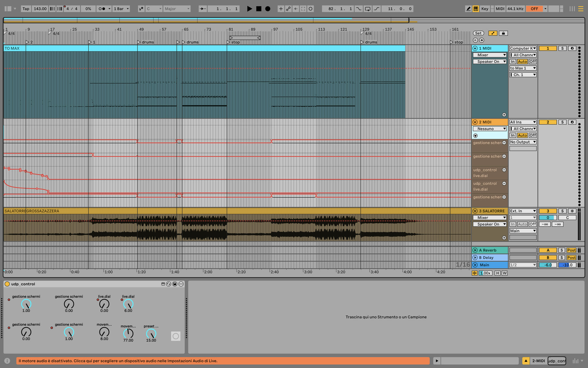
Task: Click Save Preset icon on udp_control
Action: pyautogui.click(x=175, y=284)
